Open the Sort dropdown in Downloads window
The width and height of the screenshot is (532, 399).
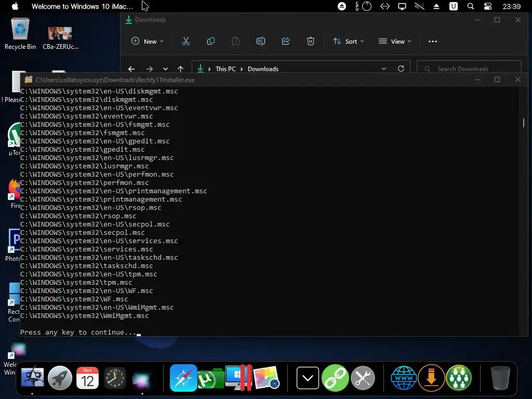pyautogui.click(x=348, y=42)
